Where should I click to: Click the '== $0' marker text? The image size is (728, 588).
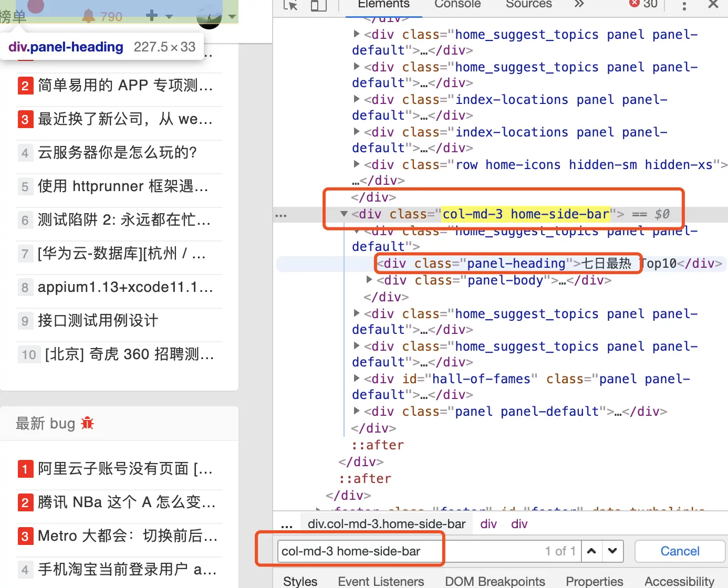[x=651, y=214]
